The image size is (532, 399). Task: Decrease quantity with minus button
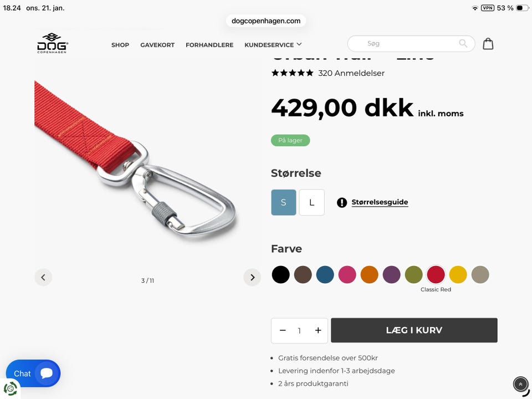[x=283, y=330]
